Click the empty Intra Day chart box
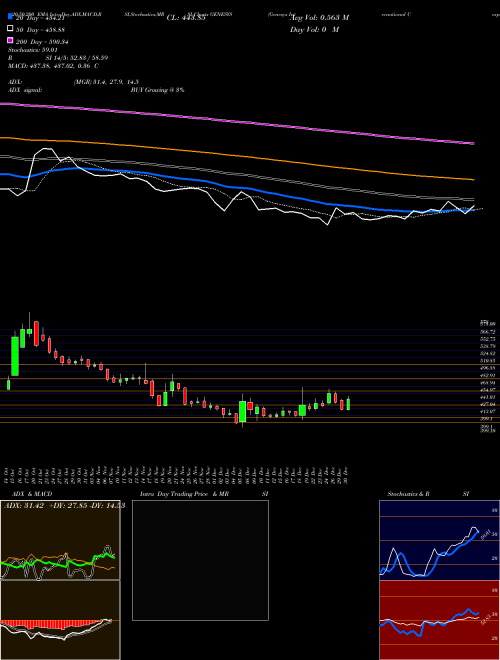 click(200, 560)
